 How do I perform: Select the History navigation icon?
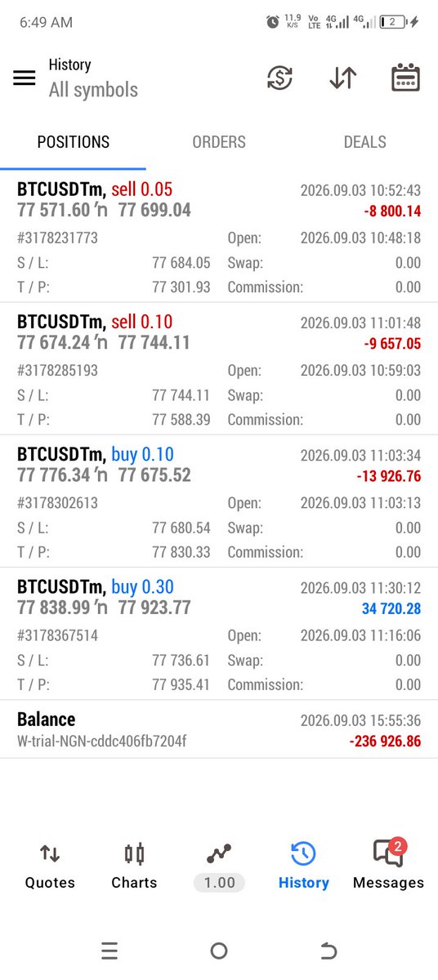pos(303,866)
